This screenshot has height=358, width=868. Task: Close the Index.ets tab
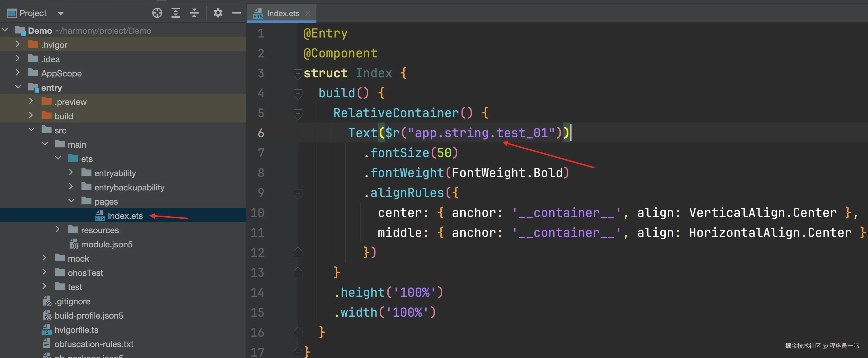[x=308, y=14]
